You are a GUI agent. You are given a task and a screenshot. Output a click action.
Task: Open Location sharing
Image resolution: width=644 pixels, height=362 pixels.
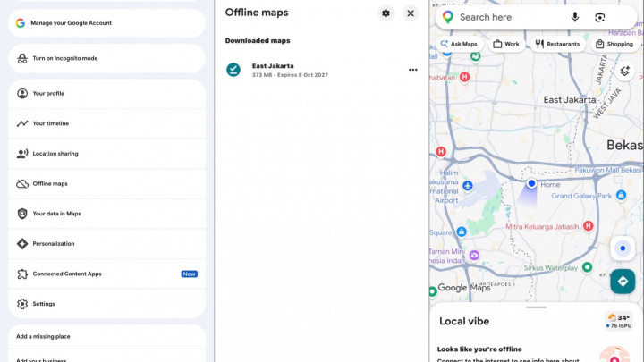pyautogui.click(x=106, y=154)
